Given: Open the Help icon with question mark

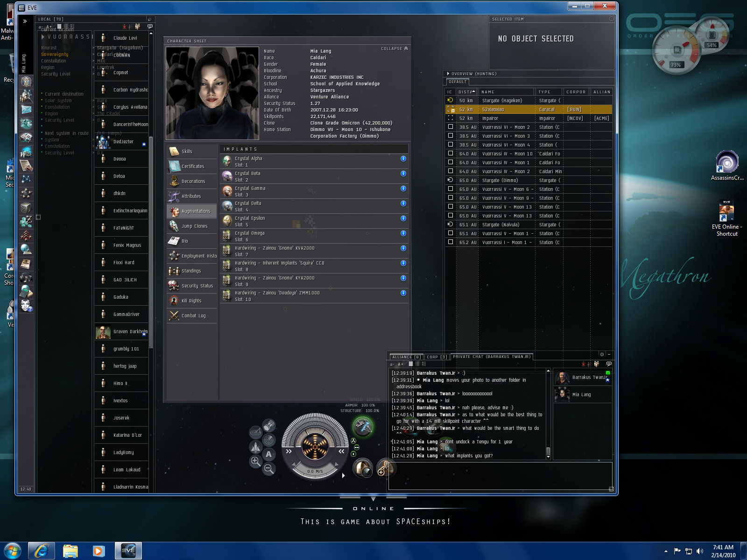Looking at the screenshot, I should 26,306.
